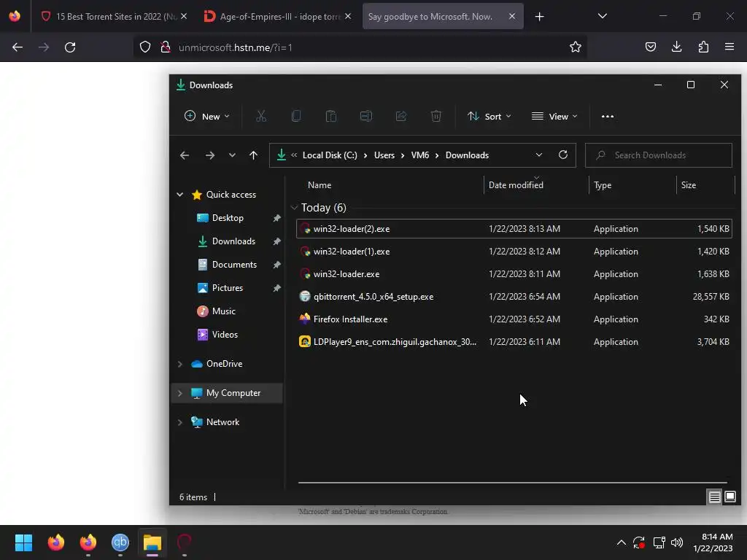Screen dimensions: 747x560
Task: Expand the My Computer tree node
Action: (180, 393)
